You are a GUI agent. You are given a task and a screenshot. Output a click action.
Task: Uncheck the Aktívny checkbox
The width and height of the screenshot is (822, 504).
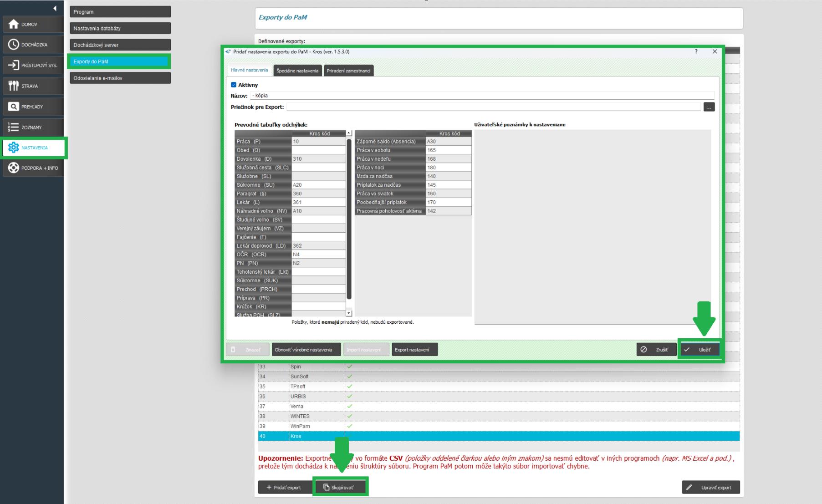coord(234,85)
